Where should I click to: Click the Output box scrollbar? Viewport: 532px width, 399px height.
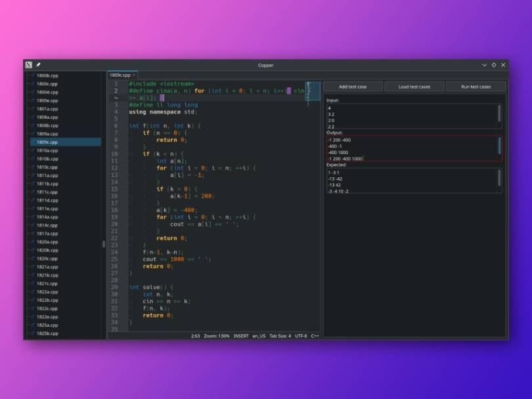coord(499,145)
